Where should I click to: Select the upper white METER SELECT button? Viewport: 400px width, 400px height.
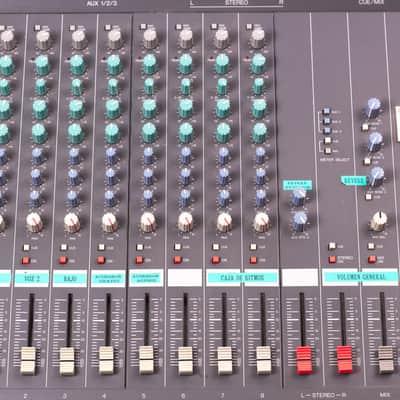coord(327,141)
